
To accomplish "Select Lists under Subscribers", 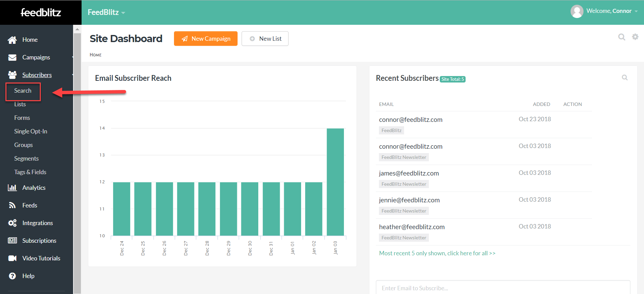I will tap(20, 104).
